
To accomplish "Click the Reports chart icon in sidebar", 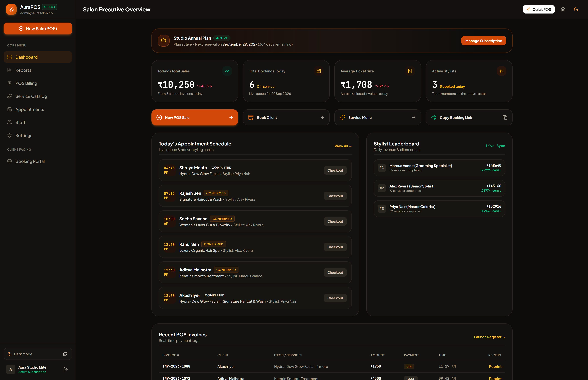I will [x=9, y=70].
